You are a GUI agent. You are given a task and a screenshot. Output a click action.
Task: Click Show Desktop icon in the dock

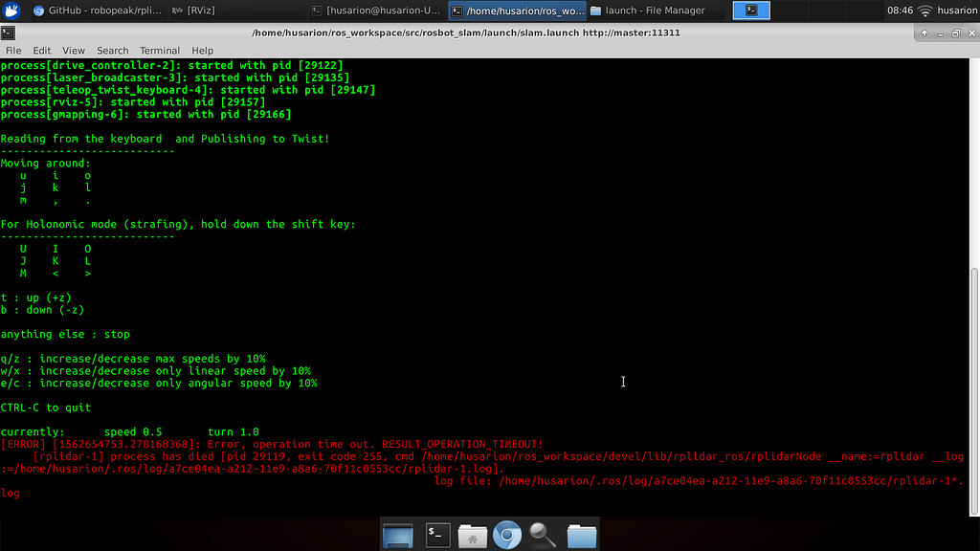(397, 536)
